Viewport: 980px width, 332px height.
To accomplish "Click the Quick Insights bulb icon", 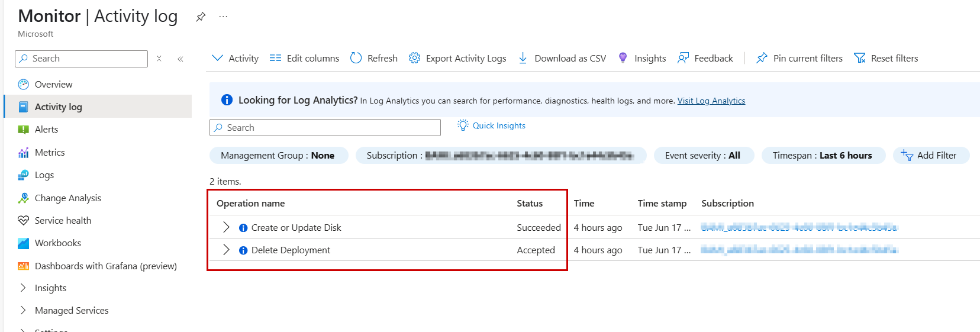I will click(x=463, y=125).
